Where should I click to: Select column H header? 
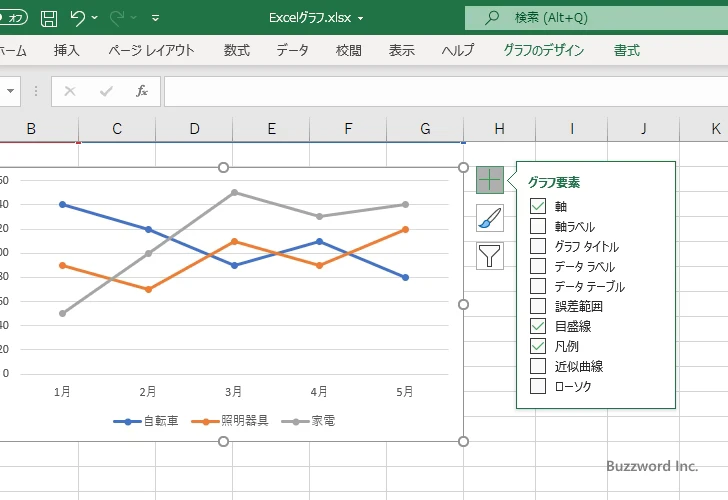(500, 129)
